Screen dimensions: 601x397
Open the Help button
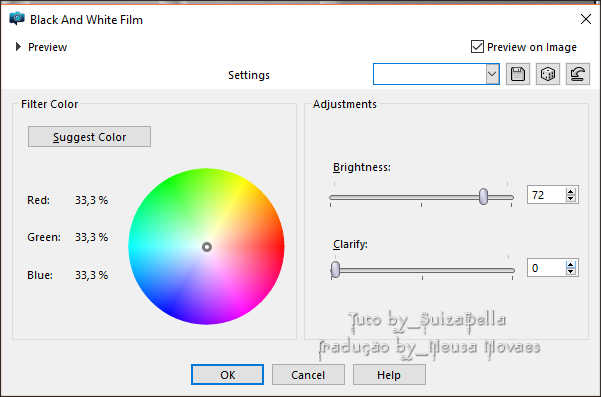pos(389,374)
